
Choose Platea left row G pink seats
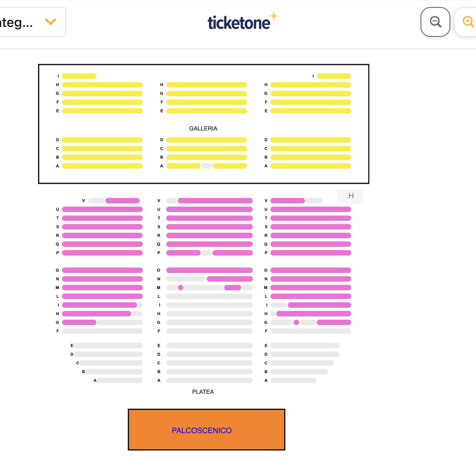[79, 323]
